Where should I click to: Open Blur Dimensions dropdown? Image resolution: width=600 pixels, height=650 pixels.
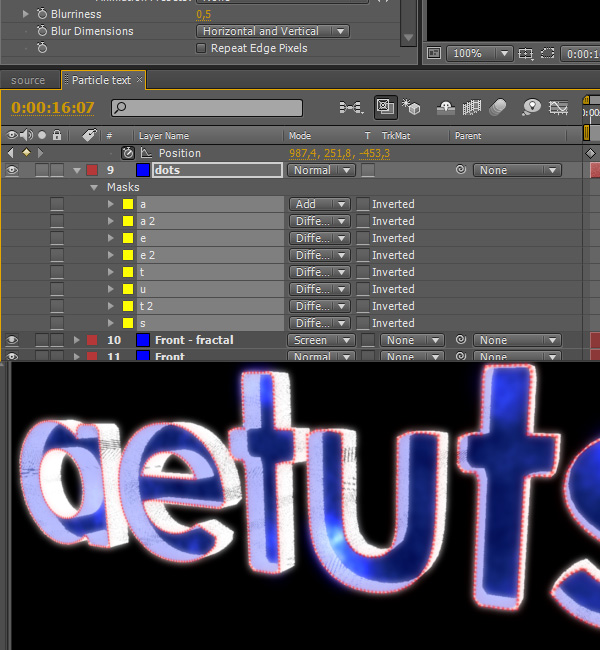click(273, 31)
